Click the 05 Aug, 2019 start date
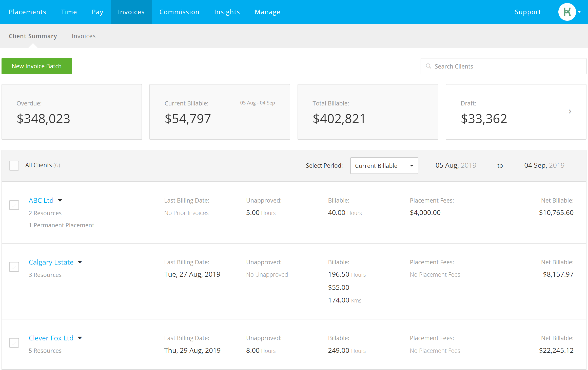The height and width of the screenshot is (370, 588). pos(456,165)
